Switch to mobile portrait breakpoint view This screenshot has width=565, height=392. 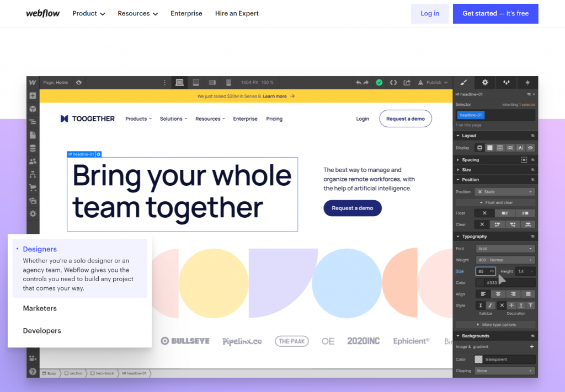228,83
